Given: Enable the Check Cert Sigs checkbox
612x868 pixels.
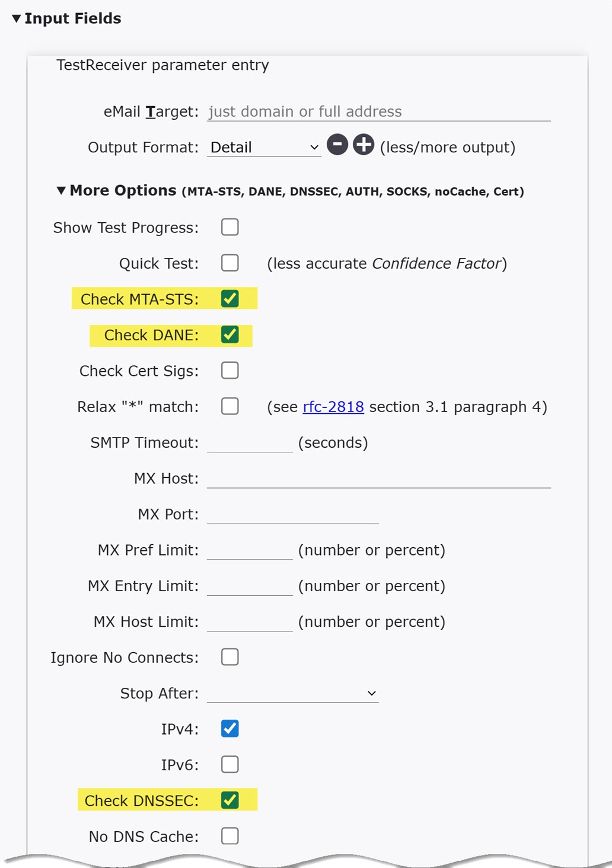Looking at the screenshot, I should pyautogui.click(x=230, y=370).
